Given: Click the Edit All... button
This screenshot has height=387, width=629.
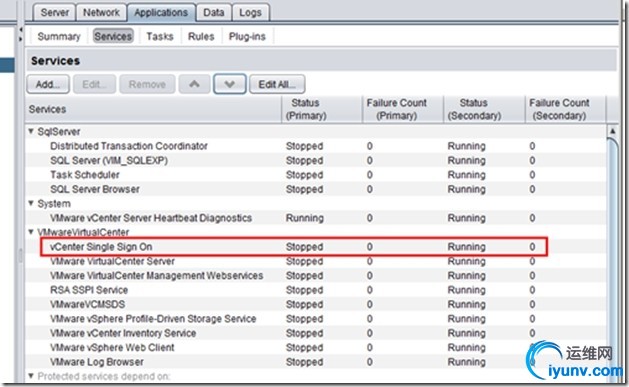Looking at the screenshot, I should [x=277, y=84].
